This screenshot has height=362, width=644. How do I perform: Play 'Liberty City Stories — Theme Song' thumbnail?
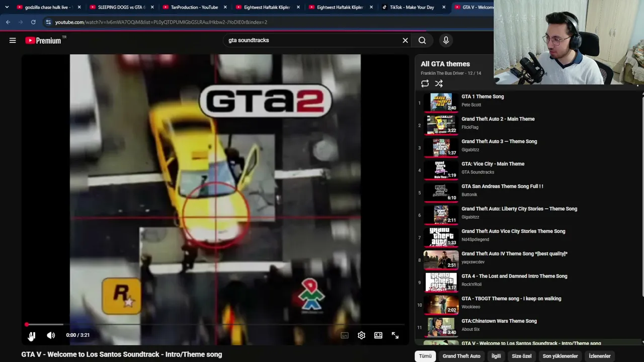point(441,215)
